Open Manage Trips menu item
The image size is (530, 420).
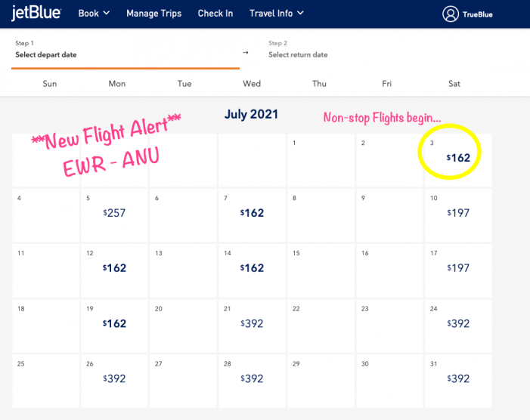(154, 13)
